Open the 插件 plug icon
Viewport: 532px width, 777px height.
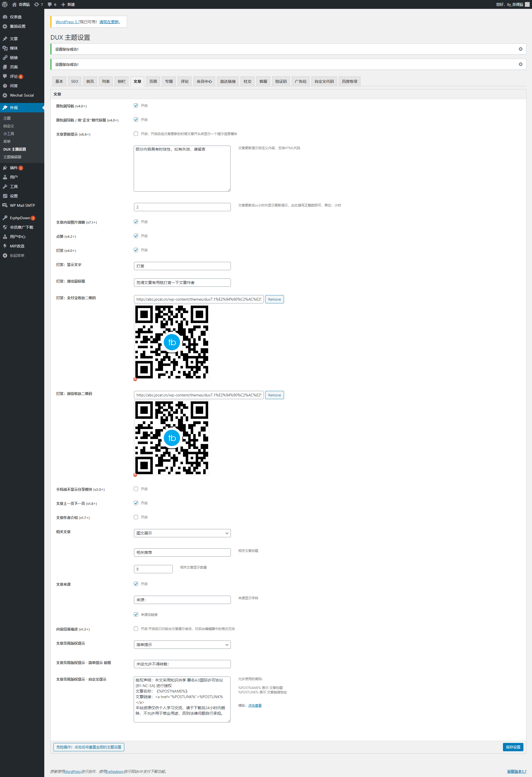[5, 168]
